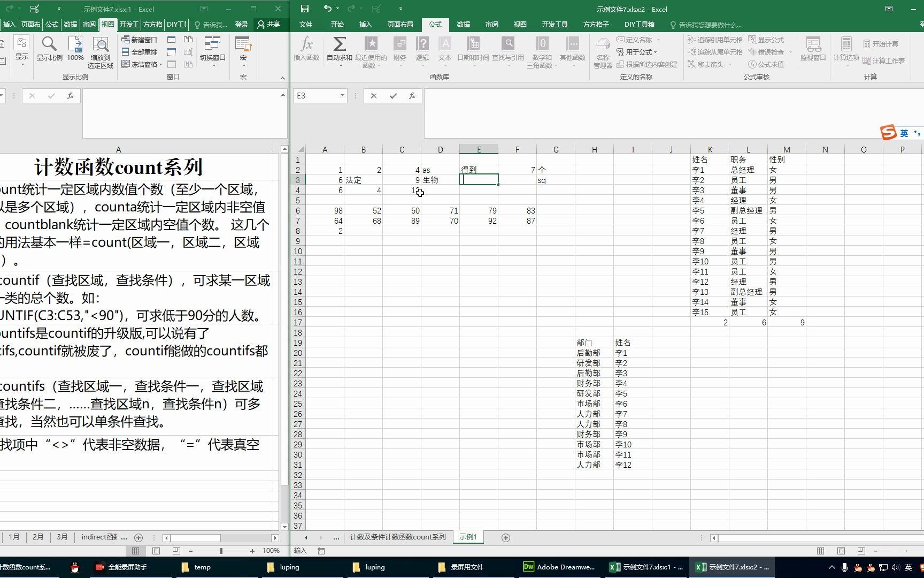Add a new sheet with the plus icon
This screenshot has width=924, height=578.
(x=506, y=537)
